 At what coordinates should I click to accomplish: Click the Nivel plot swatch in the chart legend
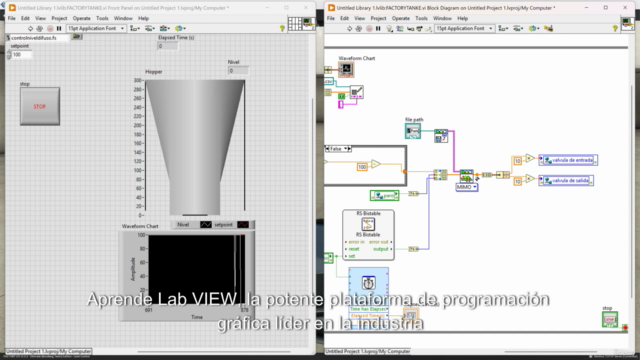tap(206, 225)
